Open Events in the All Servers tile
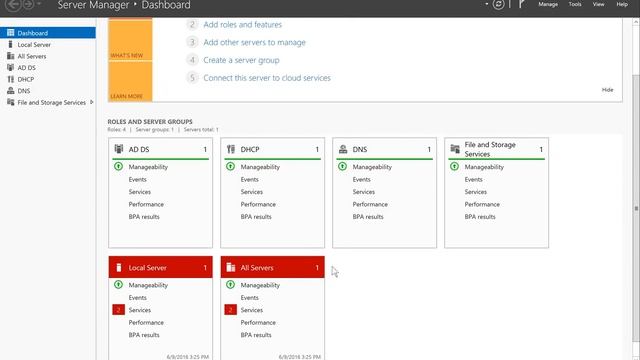The height and width of the screenshot is (360, 640). coord(249,298)
